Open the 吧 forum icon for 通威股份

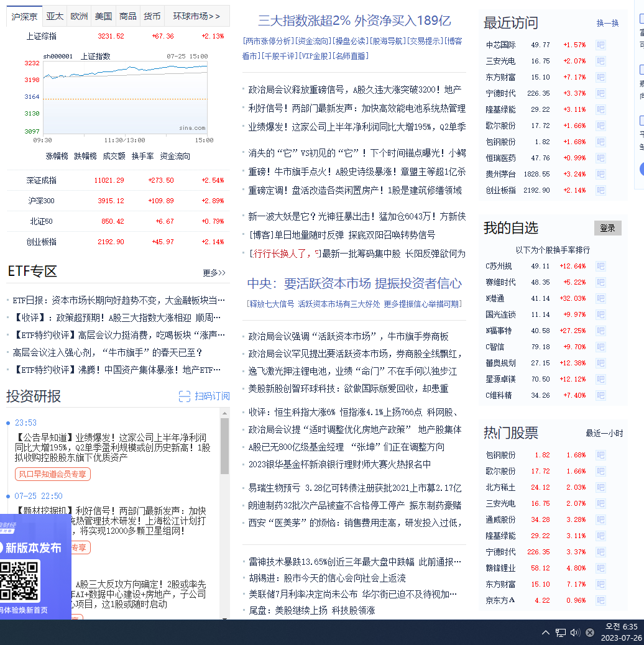pos(600,519)
